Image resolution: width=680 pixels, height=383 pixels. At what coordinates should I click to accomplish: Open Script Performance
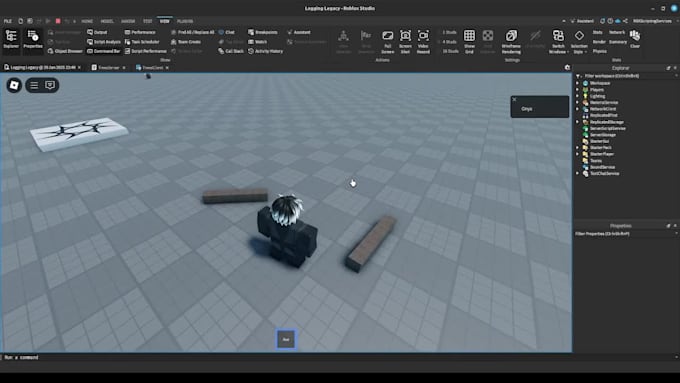[x=145, y=51]
